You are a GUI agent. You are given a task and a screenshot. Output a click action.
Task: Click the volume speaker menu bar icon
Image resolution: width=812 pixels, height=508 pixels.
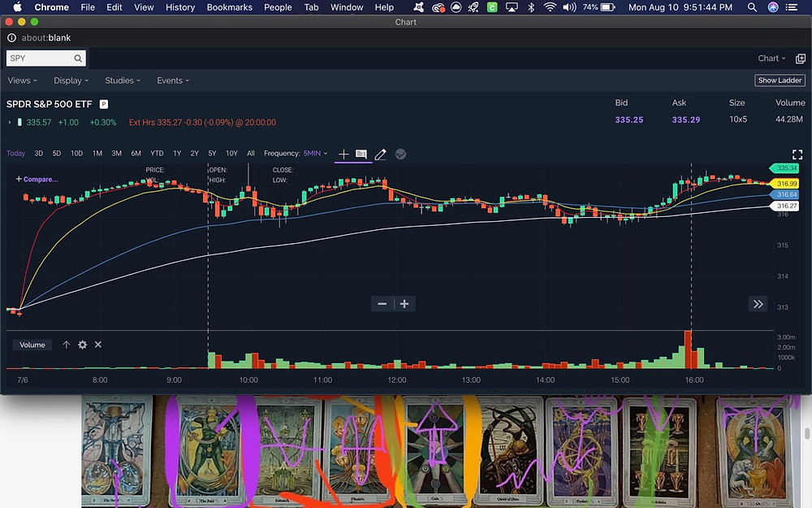click(570, 7)
